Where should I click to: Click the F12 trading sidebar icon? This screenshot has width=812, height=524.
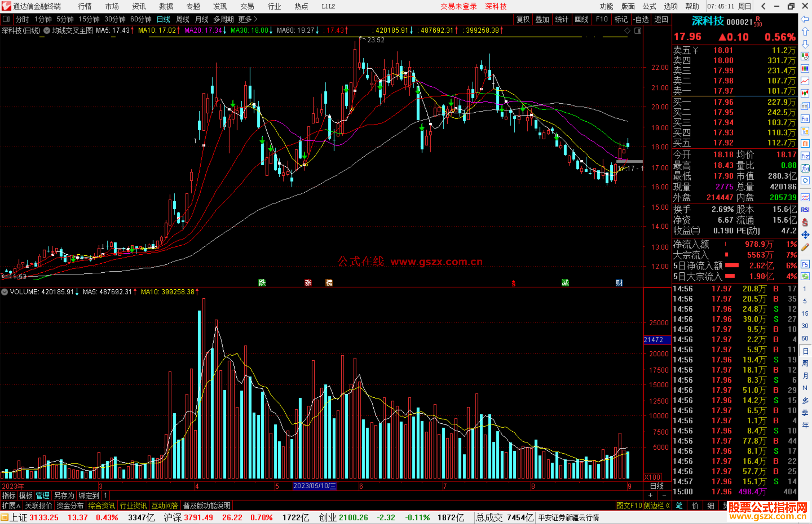point(805,156)
